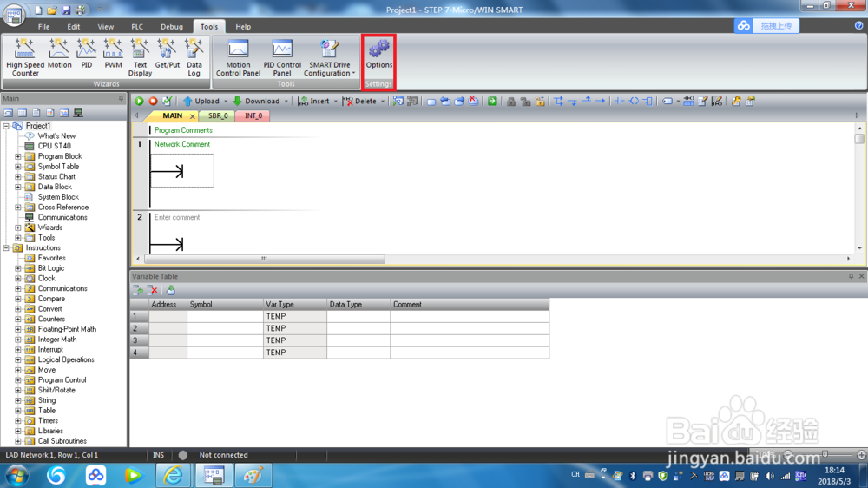The height and width of the screenshot is (488, 868).
Task: Click the green RUN button
Action: click(139, 101)
